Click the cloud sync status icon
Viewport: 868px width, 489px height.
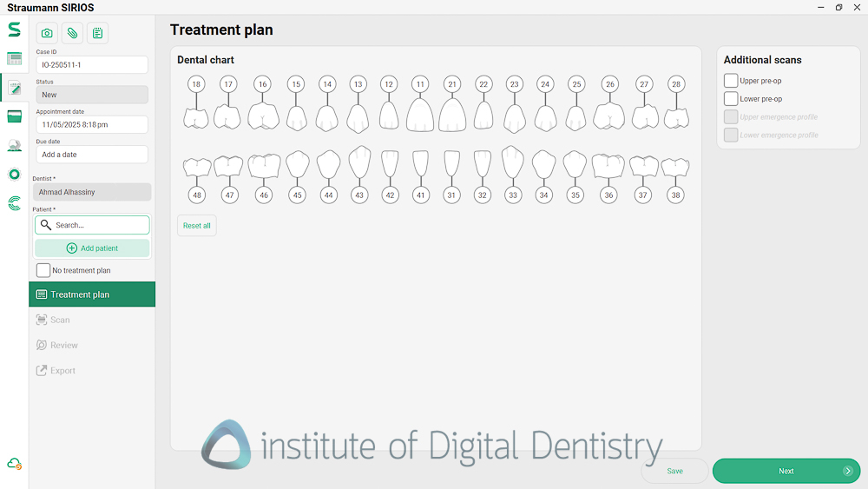14,464
